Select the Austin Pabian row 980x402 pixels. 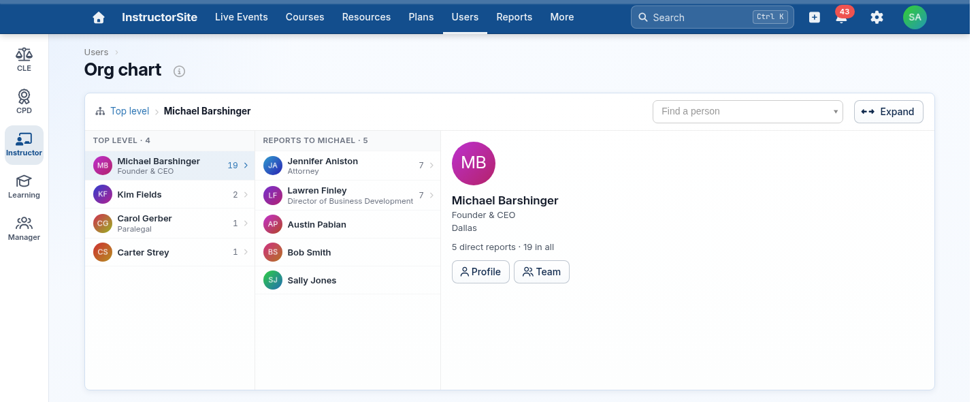click(348, 224)
